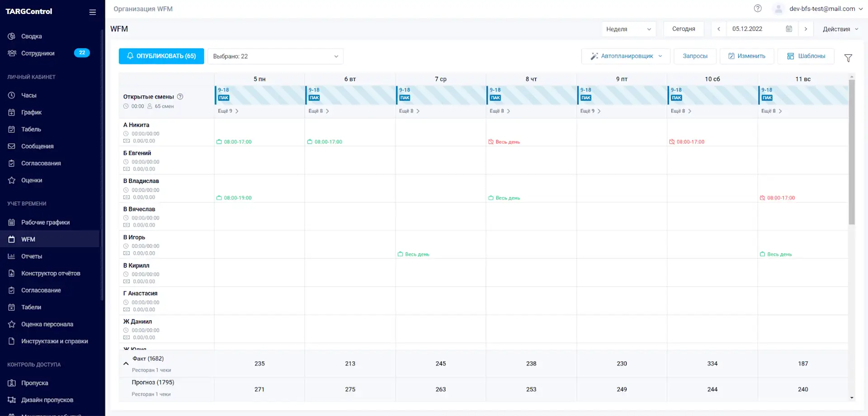Open the help question mark icon
Viewport: 868px width, 416px height.
click(758, 9)
